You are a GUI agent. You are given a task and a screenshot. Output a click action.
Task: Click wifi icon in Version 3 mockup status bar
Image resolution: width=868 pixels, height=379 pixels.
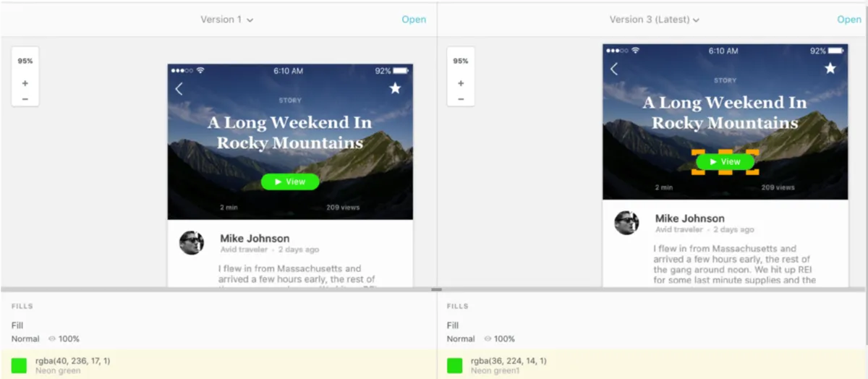coord(635,51)
